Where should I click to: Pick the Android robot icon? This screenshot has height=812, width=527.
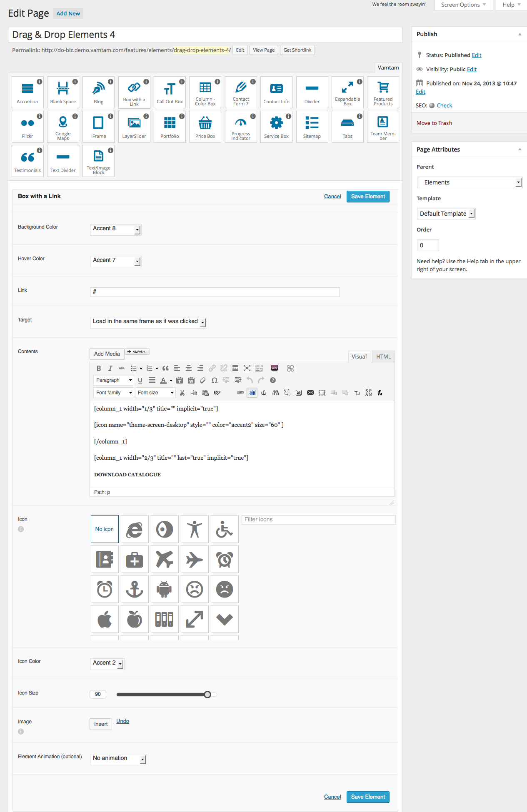[x=165, y=589]
